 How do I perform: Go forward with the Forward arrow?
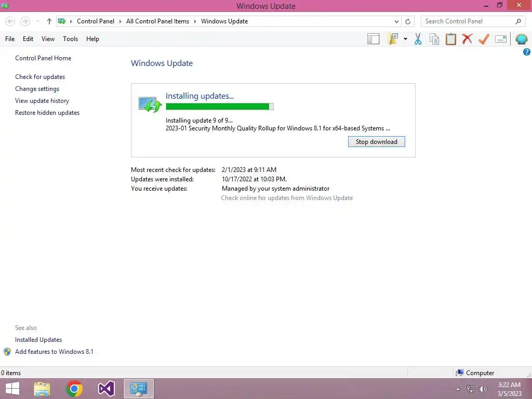click(25, 21)
